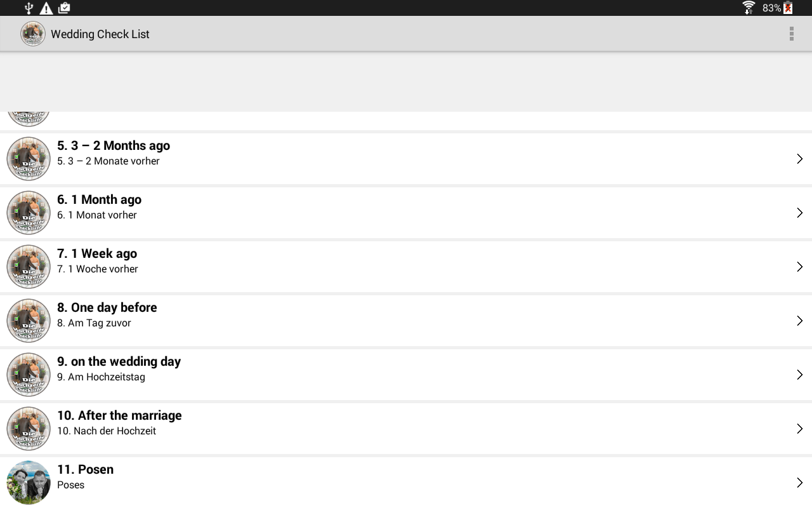Viewport: 812px width, 508px height.
Task: Tap the battery indicator in status bar
Action: 788,8
